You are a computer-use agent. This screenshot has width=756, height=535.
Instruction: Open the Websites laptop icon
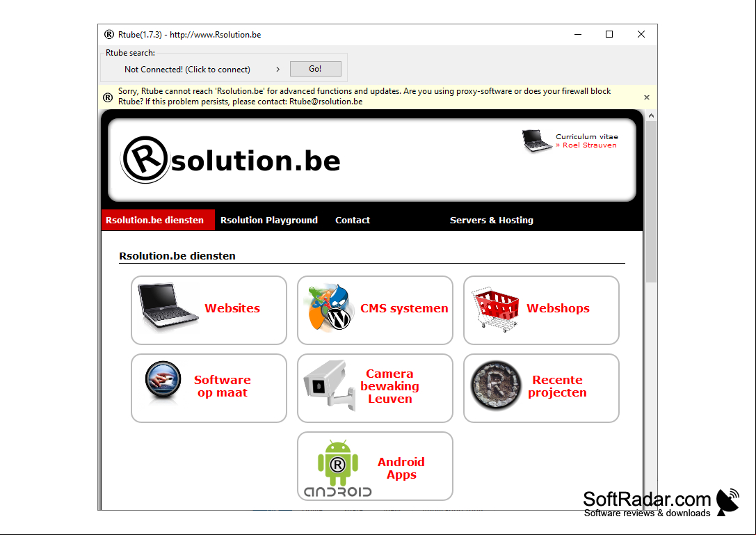[168, 307]
